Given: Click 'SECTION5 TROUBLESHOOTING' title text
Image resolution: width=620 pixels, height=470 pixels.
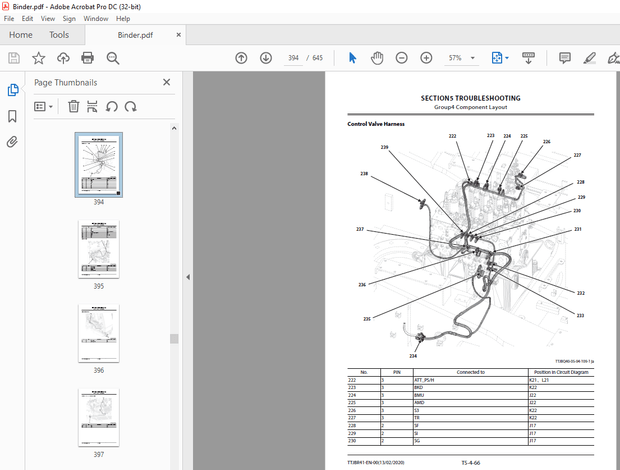Looking at the screenshot, I should (x=471, y=98).
